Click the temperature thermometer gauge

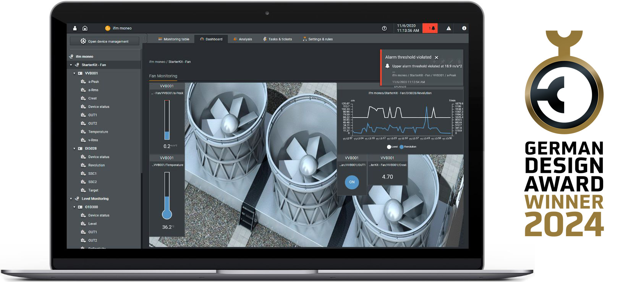(167, 195)
